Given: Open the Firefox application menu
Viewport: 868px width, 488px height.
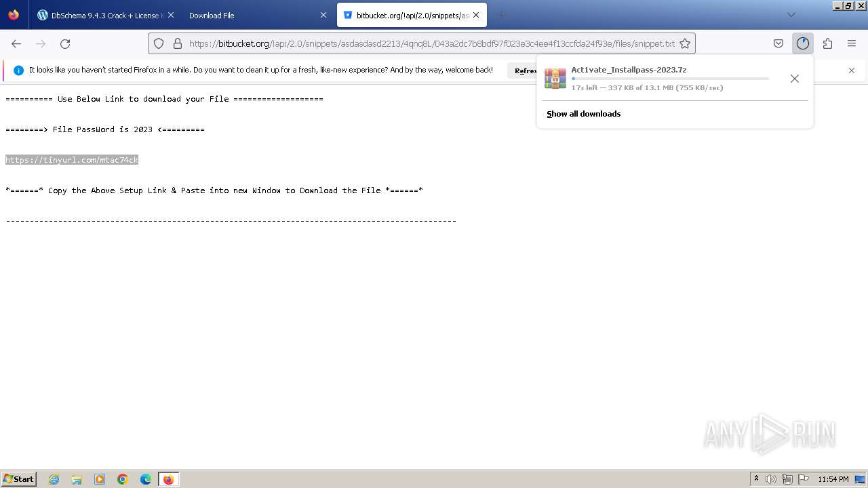Looking at the screenshot, I should coord(852,43).
